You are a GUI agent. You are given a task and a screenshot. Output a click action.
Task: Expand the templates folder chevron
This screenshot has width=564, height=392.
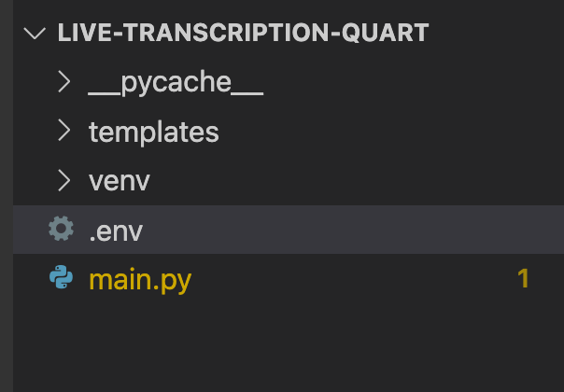coord(64,131)
